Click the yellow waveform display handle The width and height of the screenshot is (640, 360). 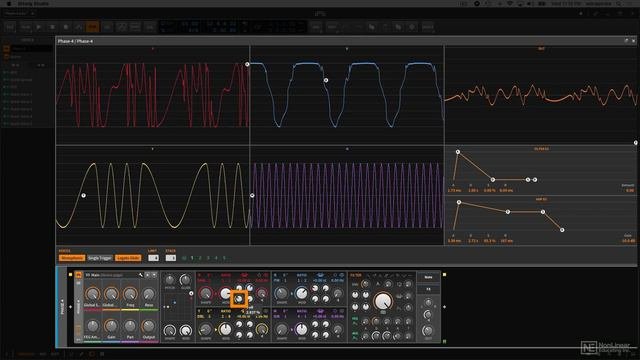[83, 196]
